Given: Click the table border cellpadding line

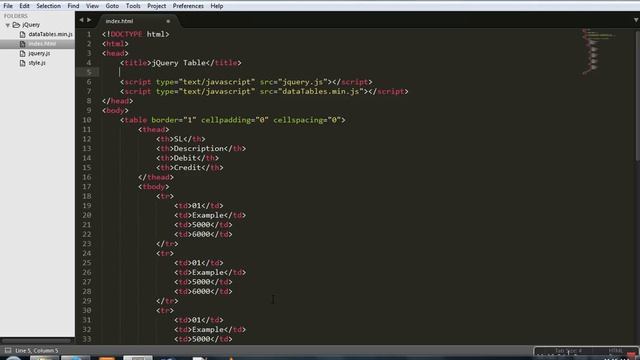Looking at the screenshot, I should [233, 120].
